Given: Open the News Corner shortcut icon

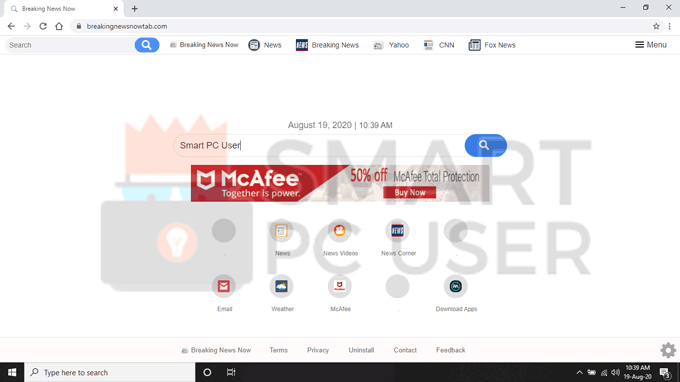Looking at the screenshot, I should point(397,231).
